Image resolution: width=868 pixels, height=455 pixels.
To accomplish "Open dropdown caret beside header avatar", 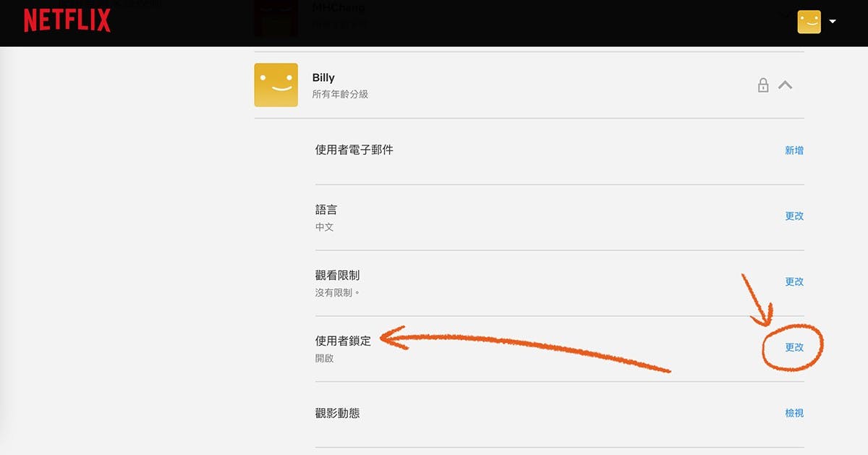I will coord(833,22).
